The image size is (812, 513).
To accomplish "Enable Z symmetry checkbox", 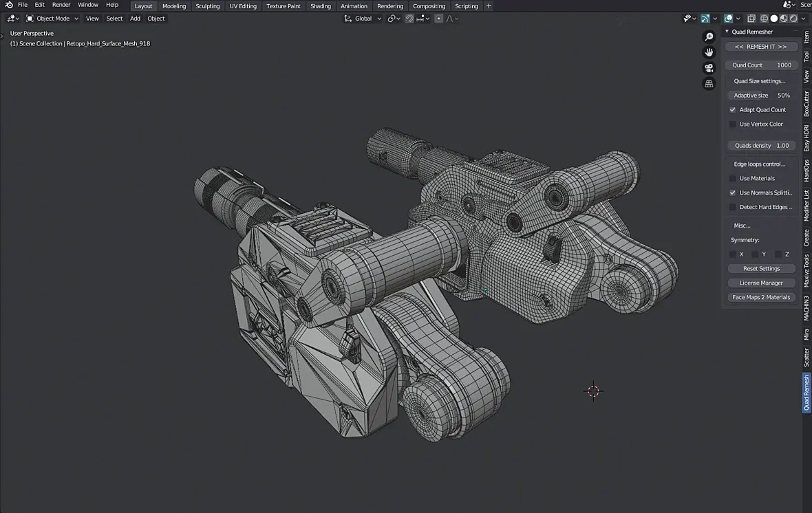I will 778,254.
